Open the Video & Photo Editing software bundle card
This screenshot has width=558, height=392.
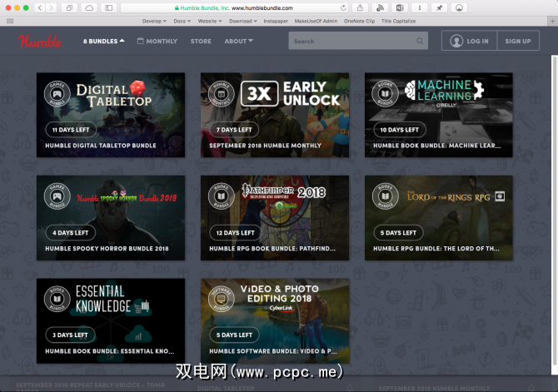click(x=274, y=320)
